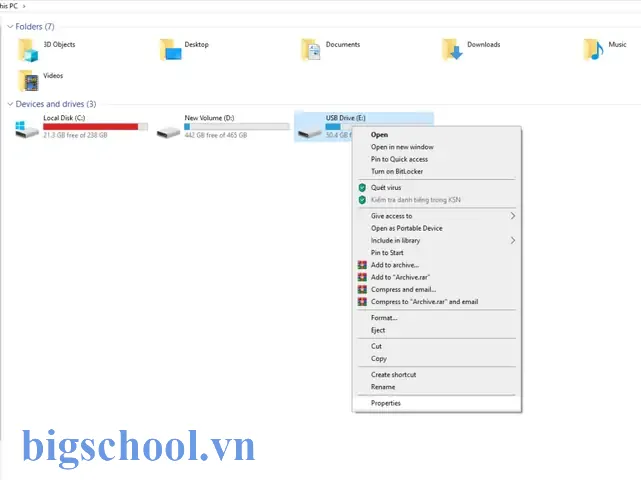
Task: Collapse the Devices and drives (3) section
Action: pyautogui.click(x=10, y=104)
